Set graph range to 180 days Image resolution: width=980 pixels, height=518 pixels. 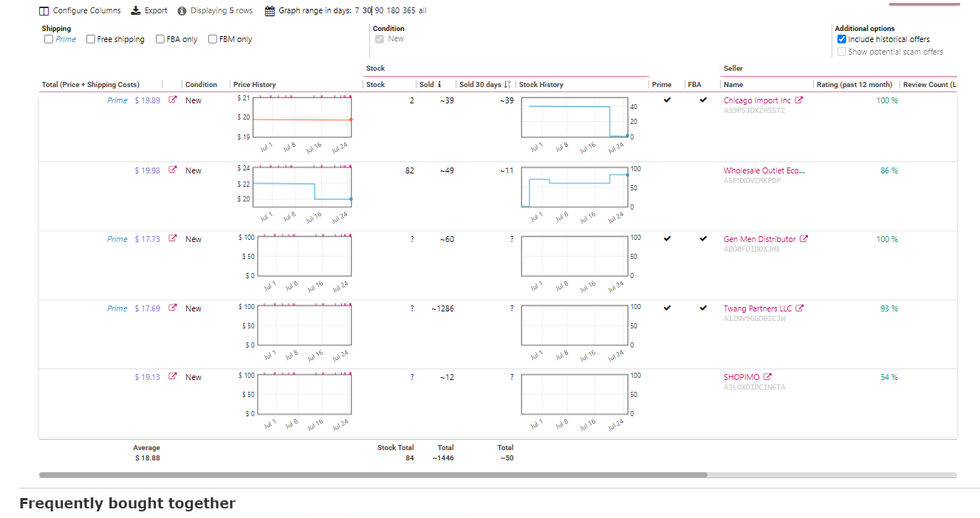[394, 11]
